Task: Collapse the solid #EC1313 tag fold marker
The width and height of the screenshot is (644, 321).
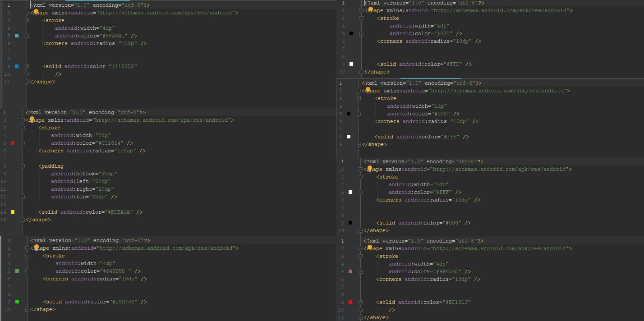Action: (361, 302)
